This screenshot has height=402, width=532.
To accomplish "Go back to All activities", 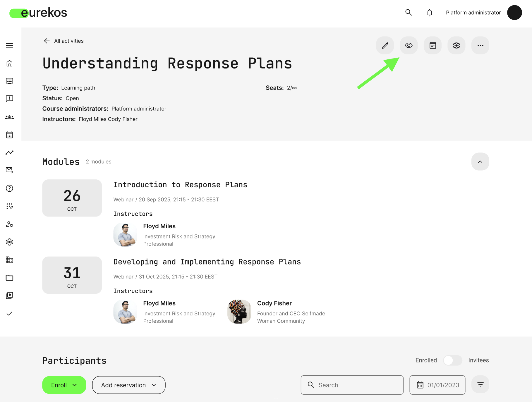I will (64, 41).
